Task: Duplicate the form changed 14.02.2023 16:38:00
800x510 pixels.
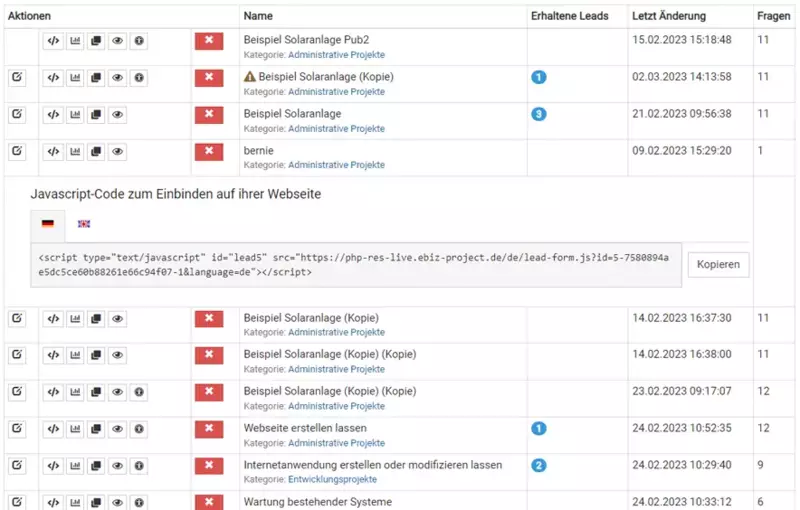Action: click(x=96, y=355)
